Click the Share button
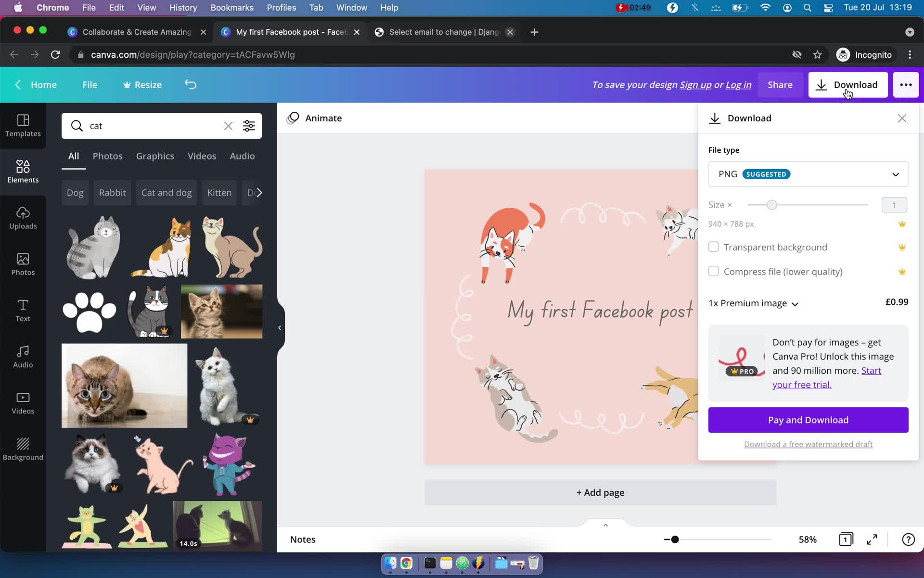Screen dimensions: 924x578 [x=780, y=85]
